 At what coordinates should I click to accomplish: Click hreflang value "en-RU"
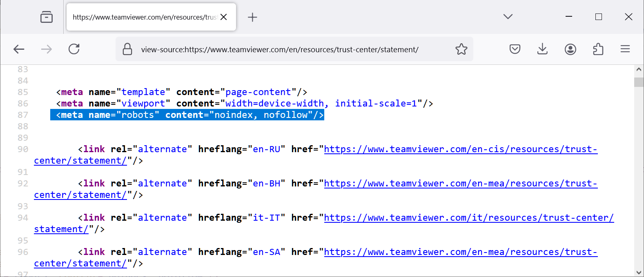click(x=267, y=149)
